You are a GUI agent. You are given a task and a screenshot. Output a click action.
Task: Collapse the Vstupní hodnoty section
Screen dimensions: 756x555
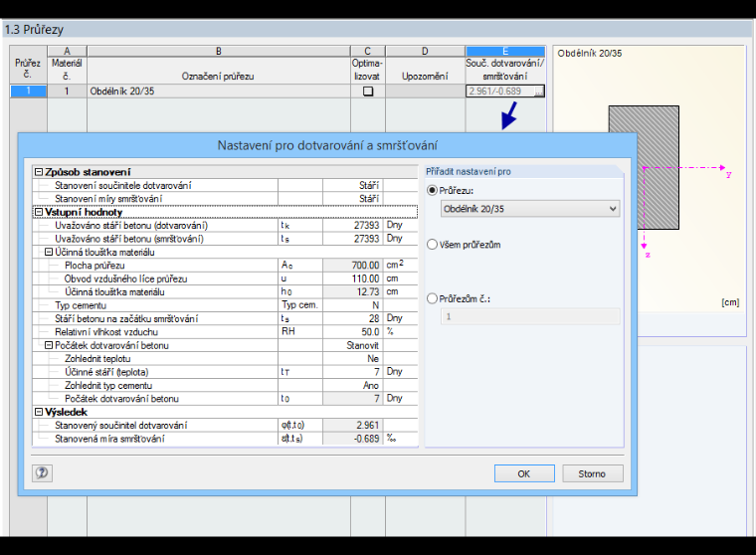(x=39, y=212)
